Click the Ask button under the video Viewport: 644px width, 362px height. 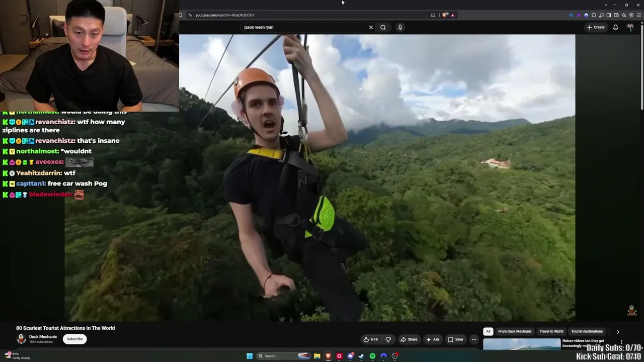(432, 339)
